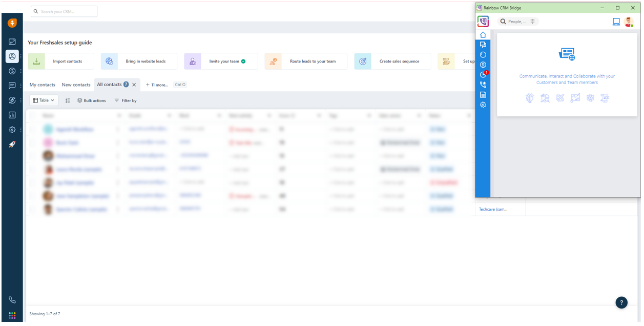The width and height of the screenshot is (644, 326).
Task: Open Conversations chat icon in Freshsales sidebar
Action: (x=12, y=86)
